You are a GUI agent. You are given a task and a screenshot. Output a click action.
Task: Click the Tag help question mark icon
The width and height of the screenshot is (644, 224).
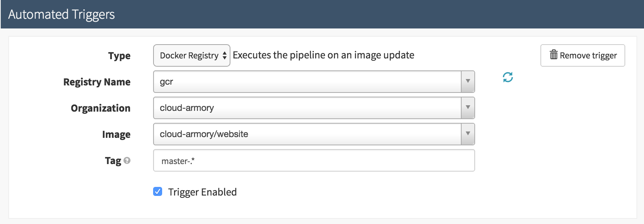coord(127,161)
